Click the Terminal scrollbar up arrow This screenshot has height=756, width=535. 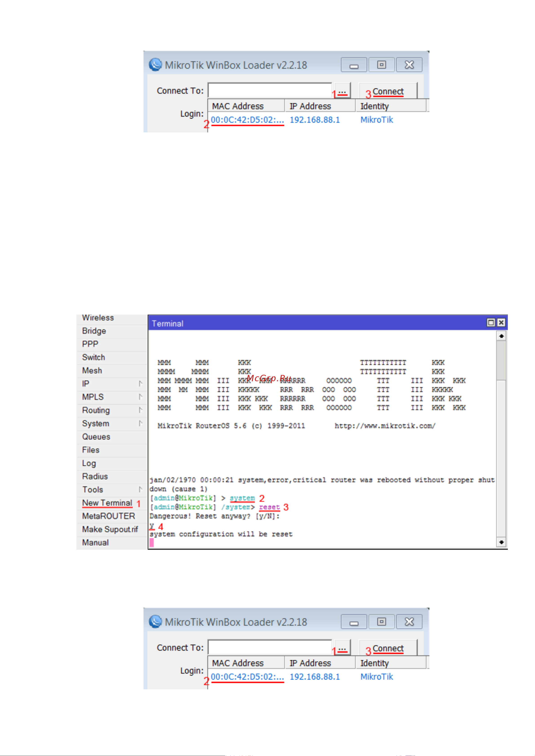501,336
